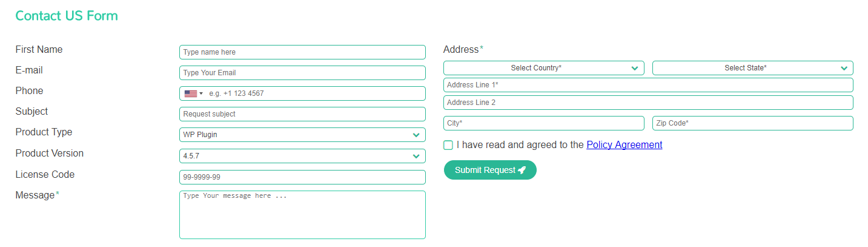The height and width of the screenshot is (247, 868).
Task: Select the Request subject field
Action: pos(302,114)
